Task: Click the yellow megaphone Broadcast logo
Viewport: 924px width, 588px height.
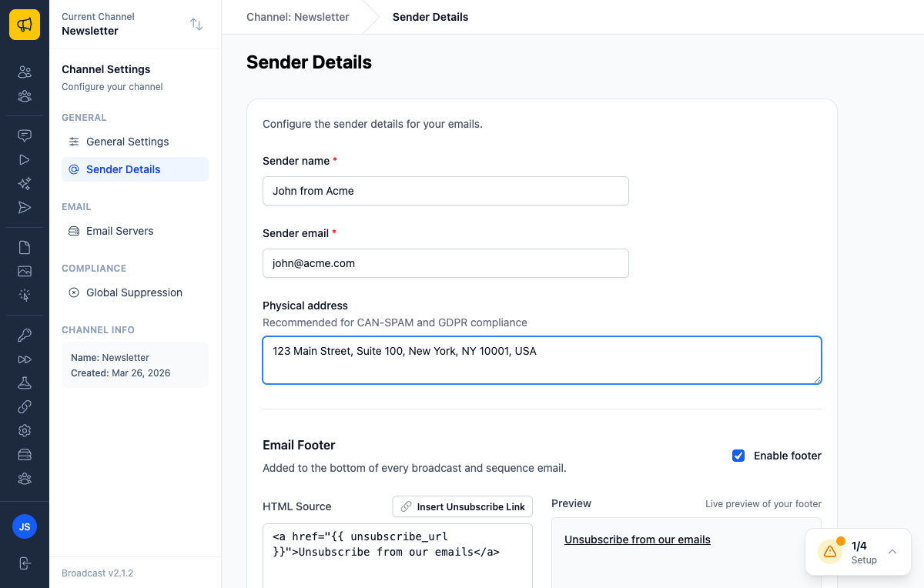Action: pyautogui.click(x=25, y=25)
